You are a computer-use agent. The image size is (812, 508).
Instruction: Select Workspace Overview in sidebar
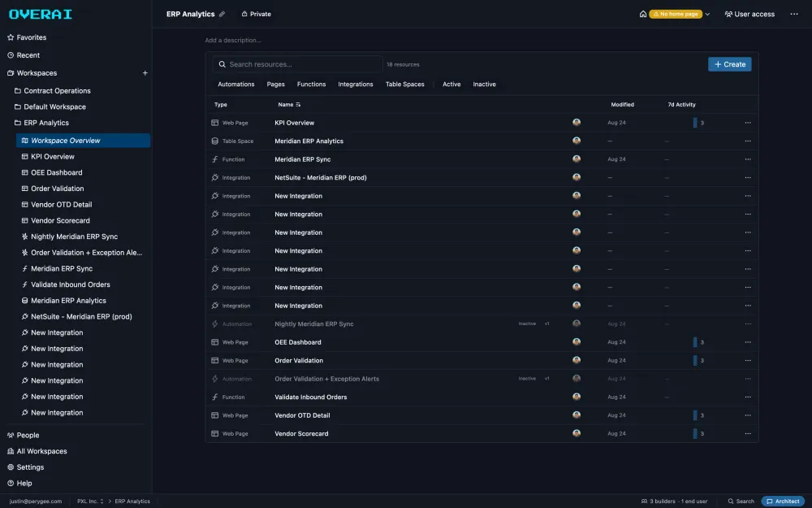(x=83, y=141)
